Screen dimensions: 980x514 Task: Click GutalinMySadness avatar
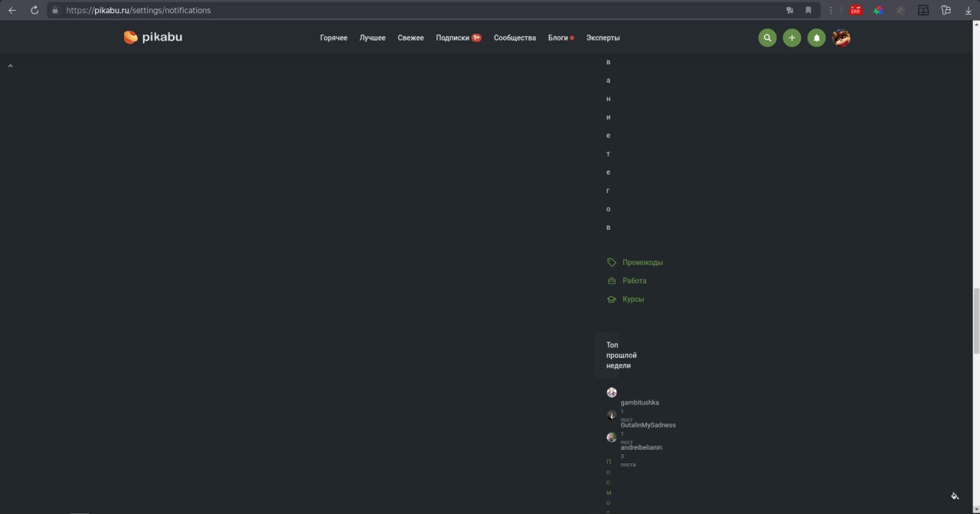pyautogui.click(x=612, y=415)
